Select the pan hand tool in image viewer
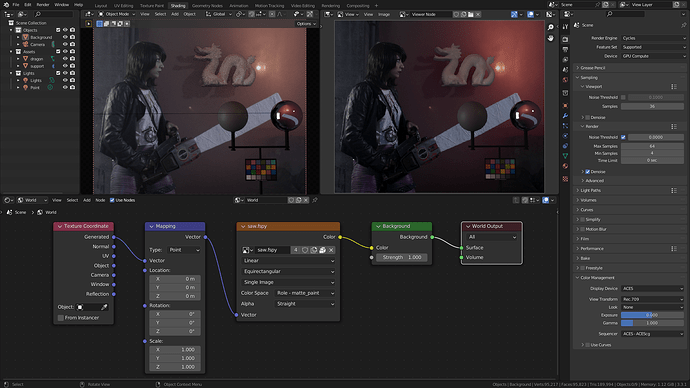Screen dimensions: 690x388 coord(551,38)
